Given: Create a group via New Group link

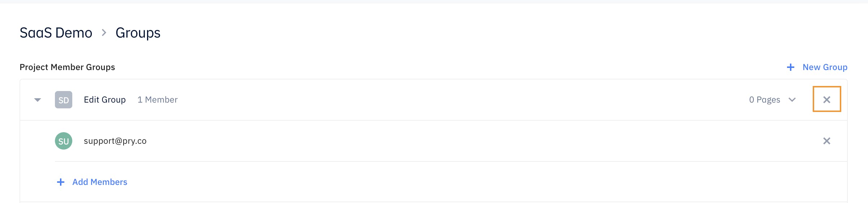Looking at the screenshot, I should (x=825, y=67).
